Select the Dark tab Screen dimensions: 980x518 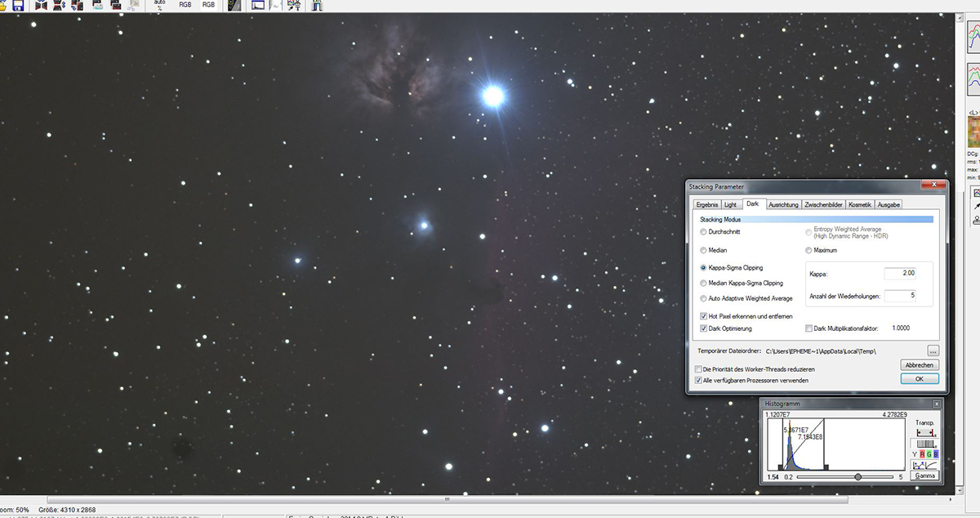[752, 203]
